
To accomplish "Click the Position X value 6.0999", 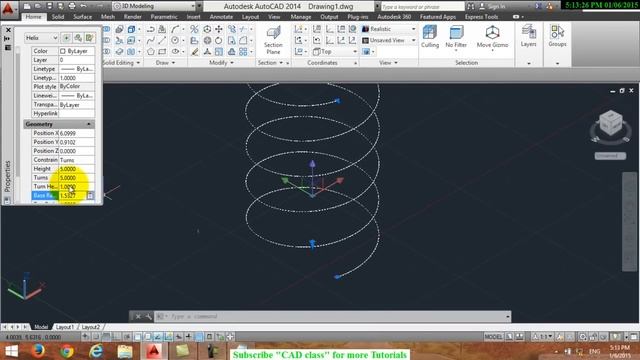I will tap(77, 133).
